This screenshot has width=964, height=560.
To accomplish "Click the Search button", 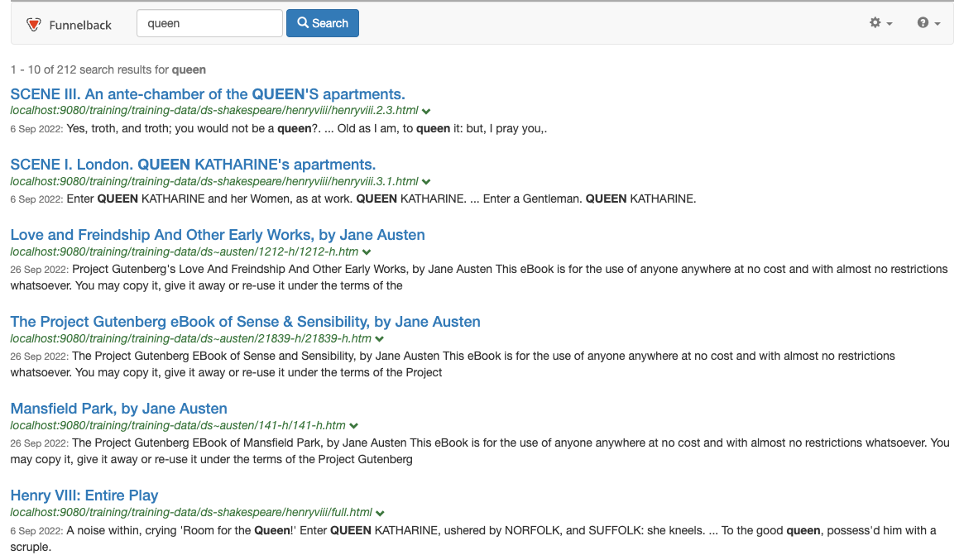I will [322, 23].
